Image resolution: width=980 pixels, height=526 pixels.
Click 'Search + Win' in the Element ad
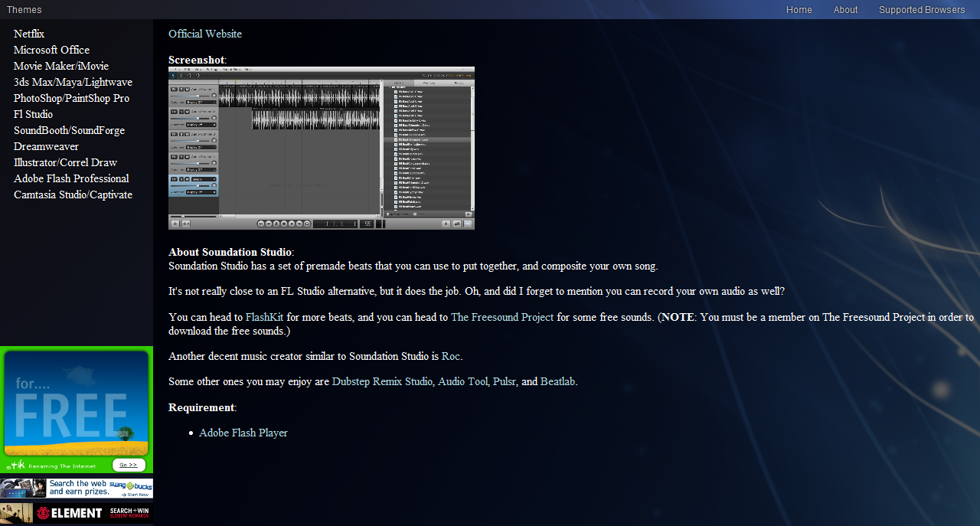pyautogui.click(x=129, y=512)
